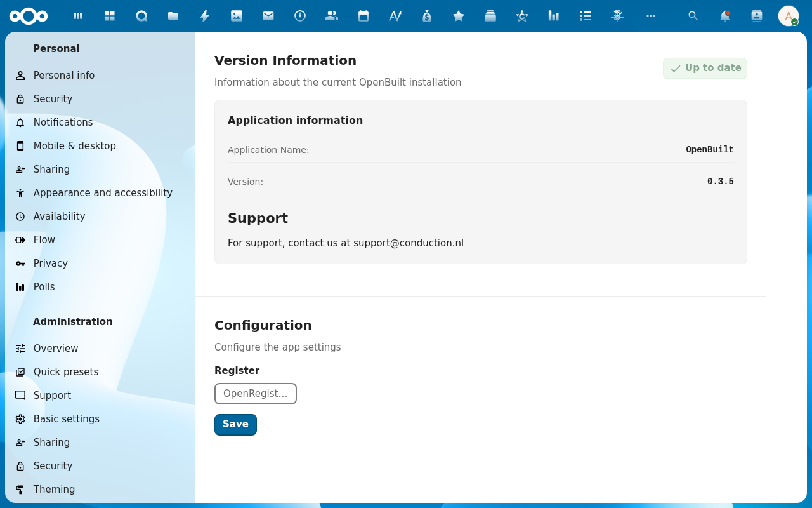The image size is (812, 508).
Task: Open Privacy settings
Action: pos(100,264)
